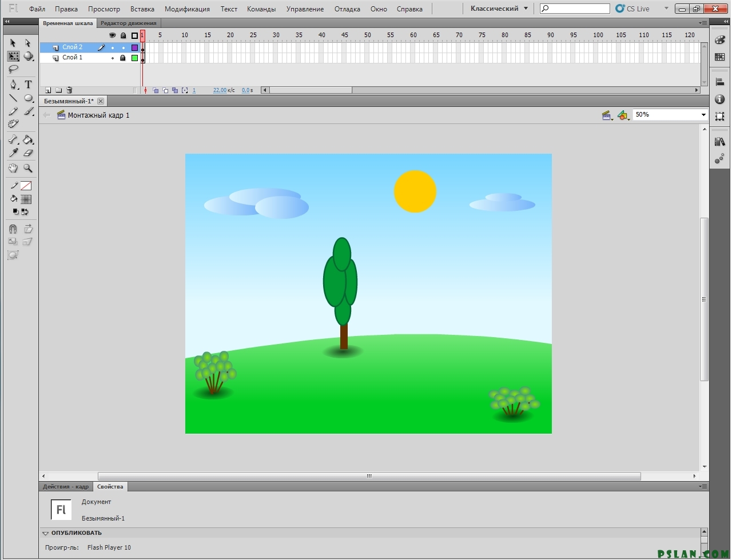Toggle outlines for all layers header

tap(134, 35)
